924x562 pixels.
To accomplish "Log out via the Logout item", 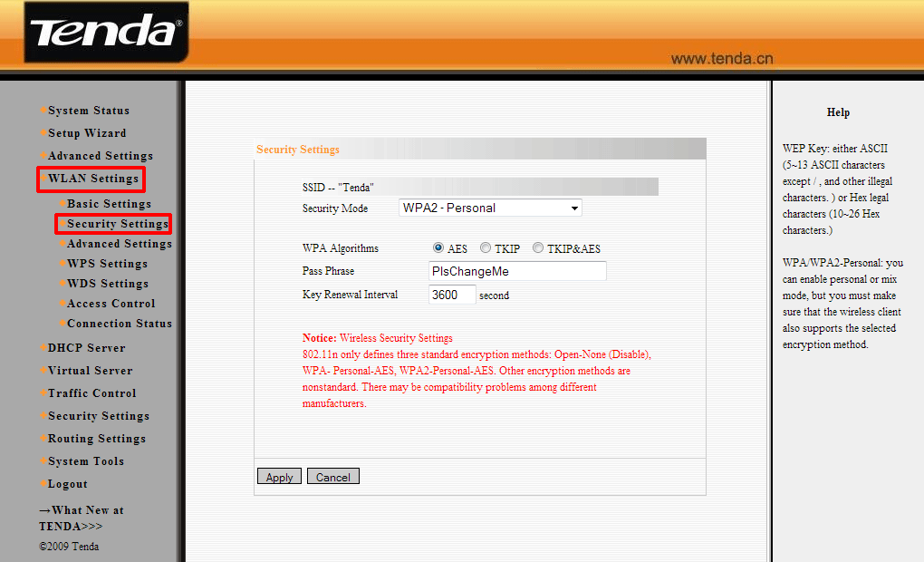I will (x=68, y=484).
